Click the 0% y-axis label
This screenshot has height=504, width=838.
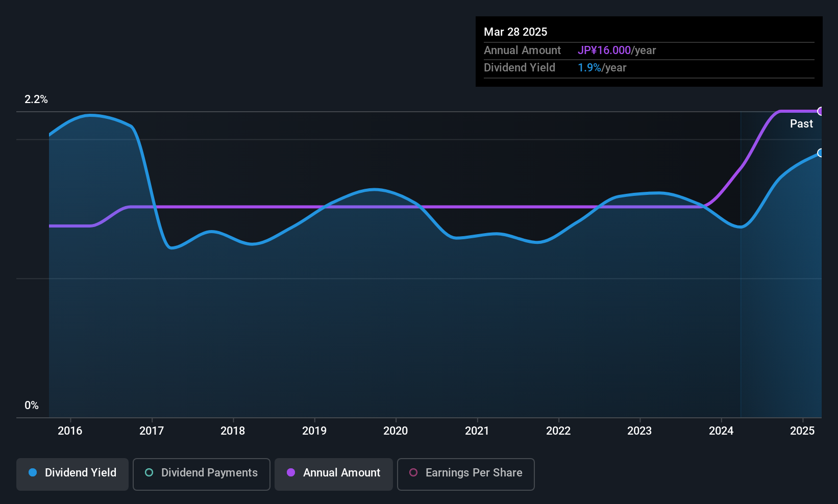pyautogui.click(x=32, y=406)
